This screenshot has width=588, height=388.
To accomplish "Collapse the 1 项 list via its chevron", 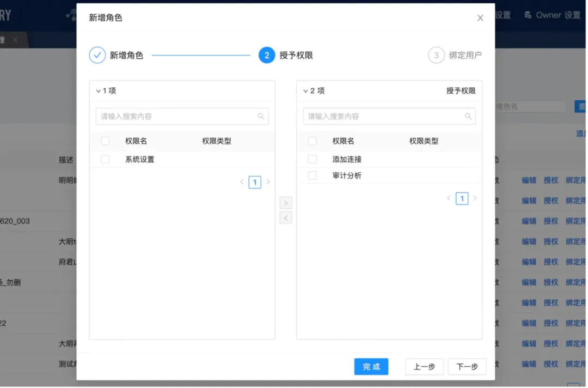I will [x=98, y=90].
